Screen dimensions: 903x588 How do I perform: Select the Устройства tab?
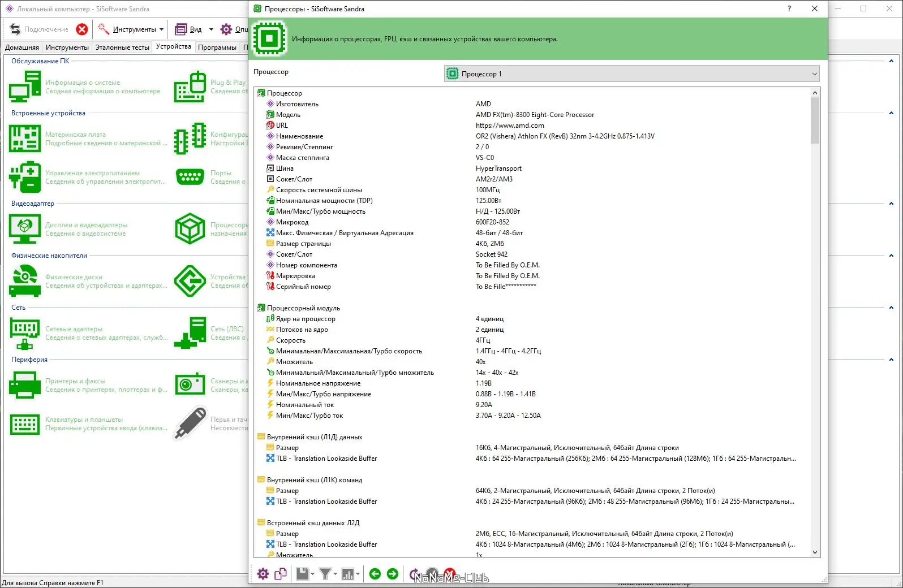pos(174,47)
